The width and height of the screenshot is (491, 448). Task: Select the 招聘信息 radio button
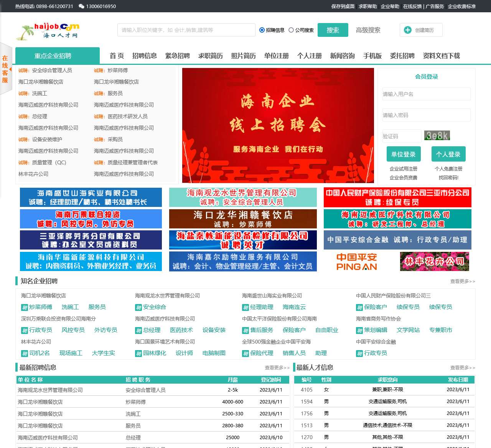(x=262, y=30)
